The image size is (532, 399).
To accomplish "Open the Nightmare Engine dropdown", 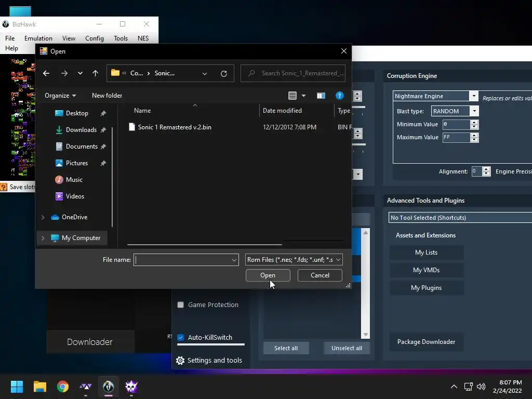I will pyautogui.click(x=474, y=96).
